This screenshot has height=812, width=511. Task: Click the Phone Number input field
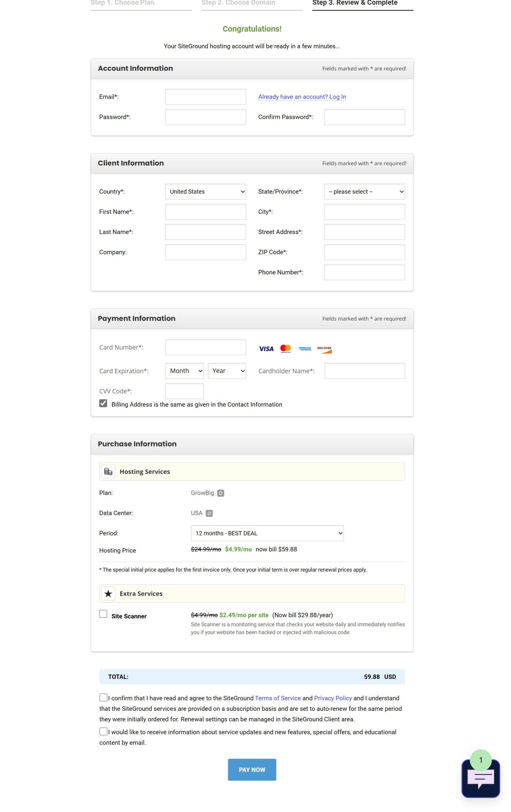(x=364, y=272)
